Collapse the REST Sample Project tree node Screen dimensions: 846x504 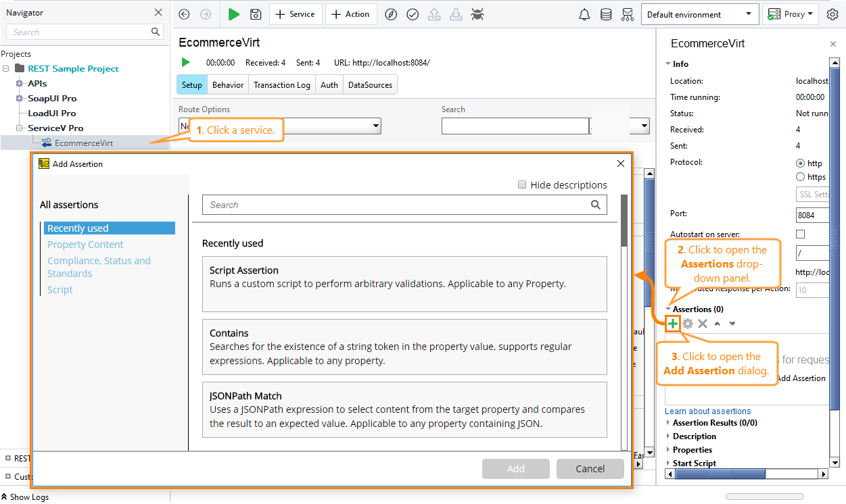pos(6,69)
